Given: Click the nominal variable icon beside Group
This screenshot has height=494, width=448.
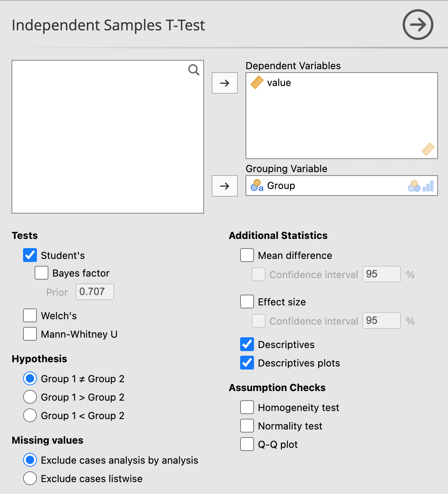Looking at the screenshot, I should 257,186.
